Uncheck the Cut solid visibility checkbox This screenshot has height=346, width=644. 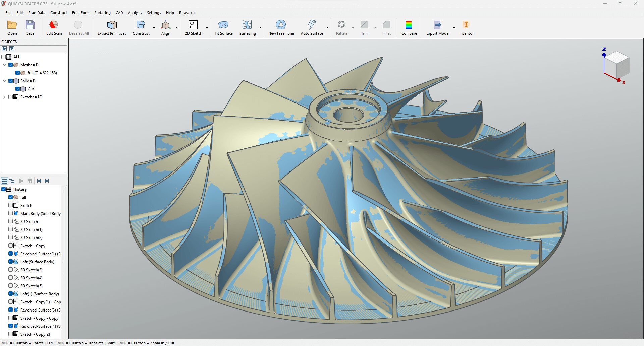click(17, 89)
